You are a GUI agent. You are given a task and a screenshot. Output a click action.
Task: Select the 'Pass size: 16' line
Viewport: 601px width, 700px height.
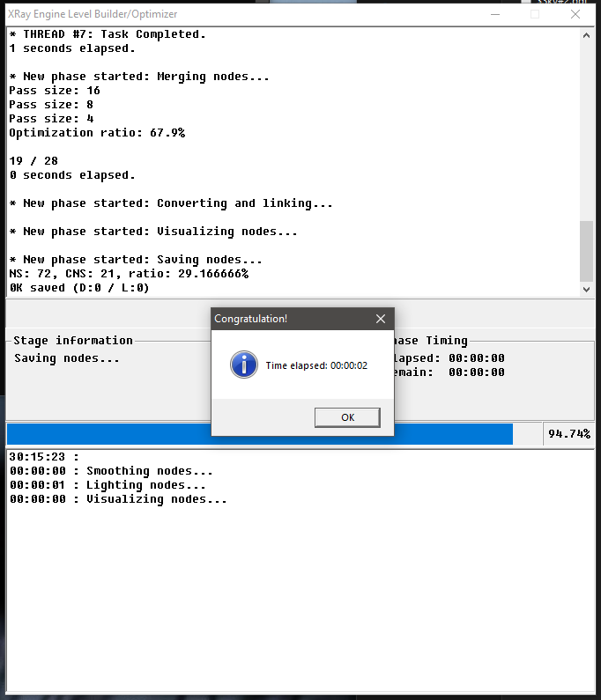[x=55, y=91]
